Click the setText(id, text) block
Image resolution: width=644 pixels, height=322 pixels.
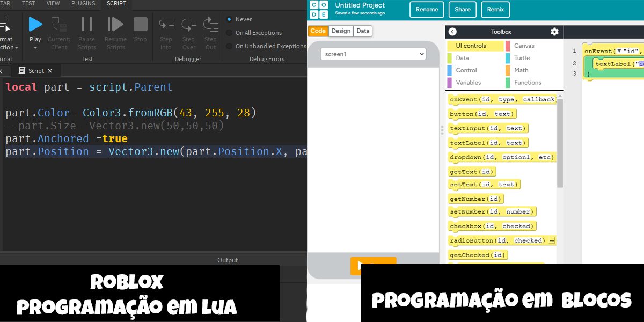coord(484,184)
